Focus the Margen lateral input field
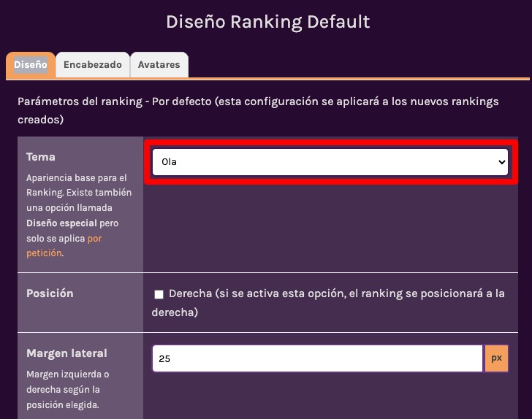532x419 pixels. point(318,358)
